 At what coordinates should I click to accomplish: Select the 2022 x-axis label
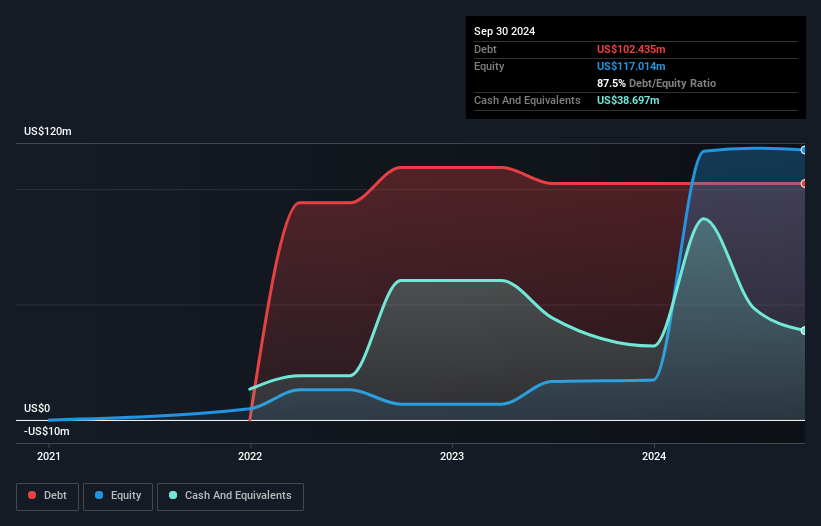[x=250, y=456]
